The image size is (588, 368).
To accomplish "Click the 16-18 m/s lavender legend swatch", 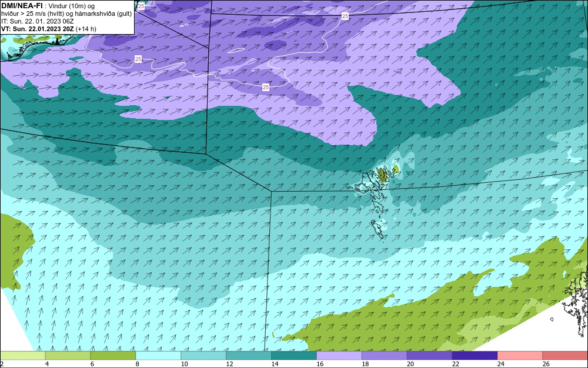I will tap(339, 355).
